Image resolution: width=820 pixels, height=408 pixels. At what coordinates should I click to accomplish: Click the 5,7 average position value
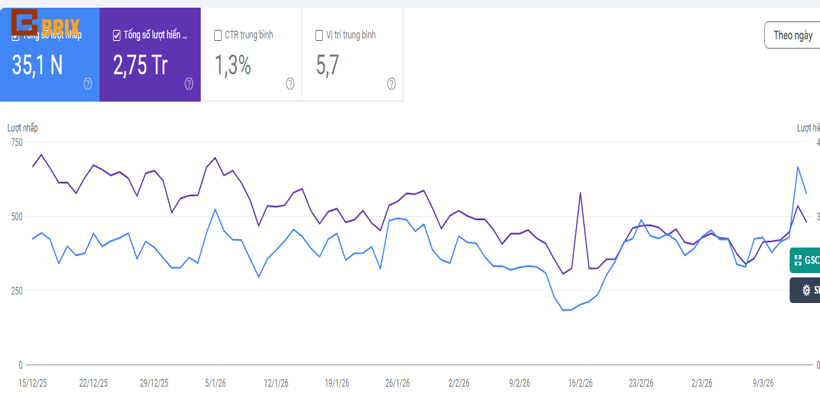click(328, 66)
